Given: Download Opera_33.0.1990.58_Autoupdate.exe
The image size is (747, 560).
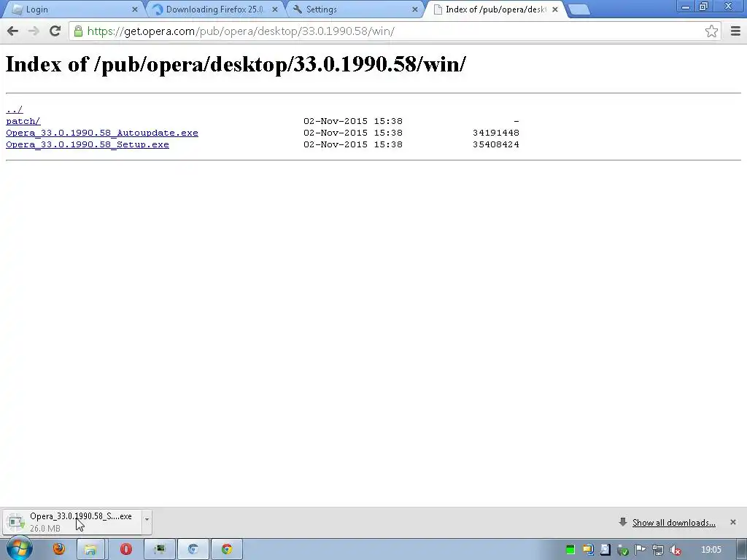Looking at the screenshot, I should pyautogui.click(x=102, y=133).
